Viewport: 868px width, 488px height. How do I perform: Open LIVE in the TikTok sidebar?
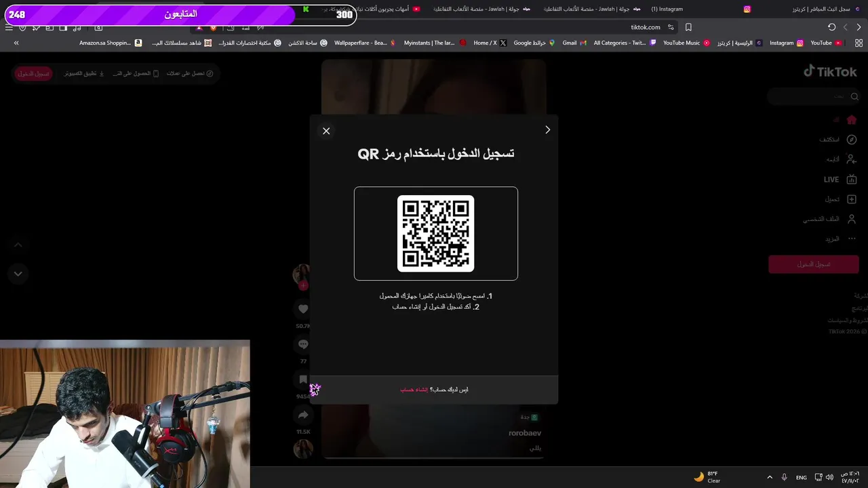click(x=840, y=180)
